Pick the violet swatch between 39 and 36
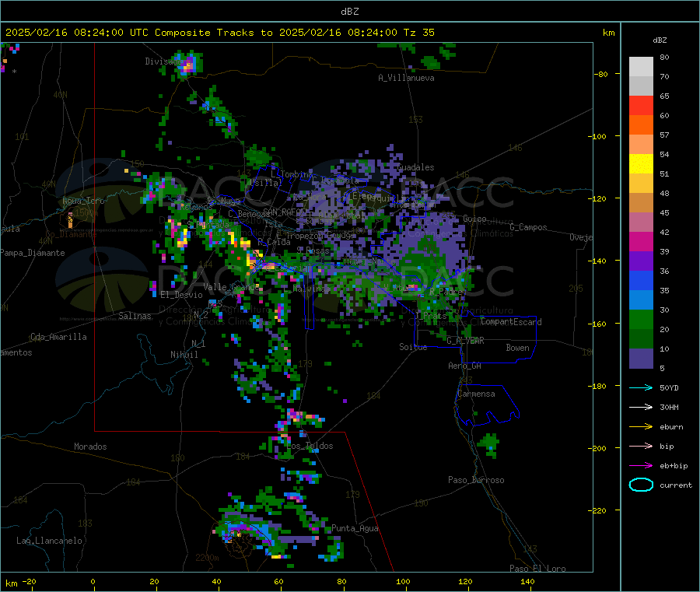 [641, 261]
